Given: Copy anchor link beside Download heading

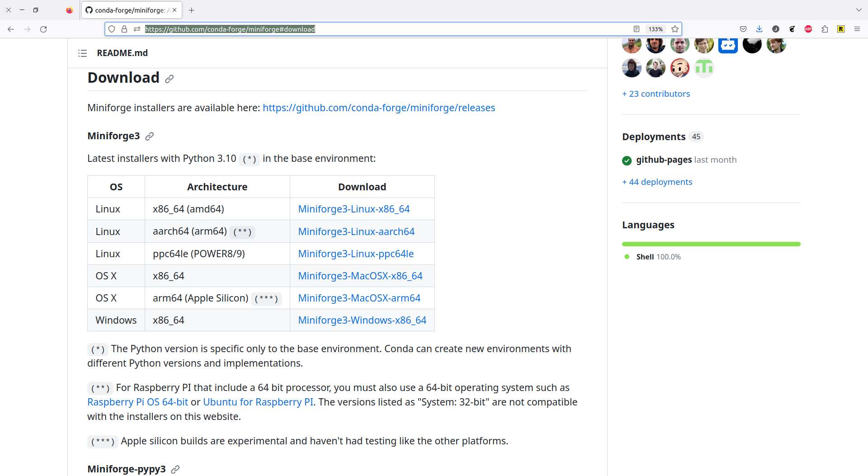Looking at the screenshot, I should click(169, 79).
